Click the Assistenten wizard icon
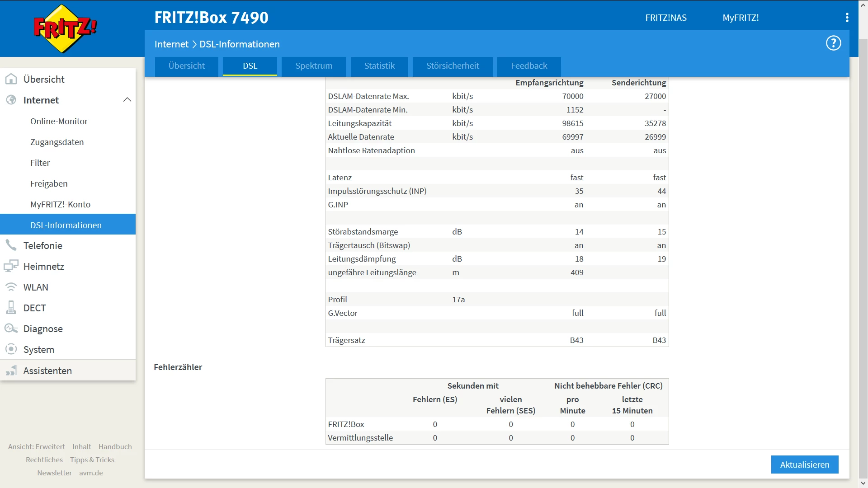This screenshot has width=868, height=488. pyautogui.click(x=11, y=371)
